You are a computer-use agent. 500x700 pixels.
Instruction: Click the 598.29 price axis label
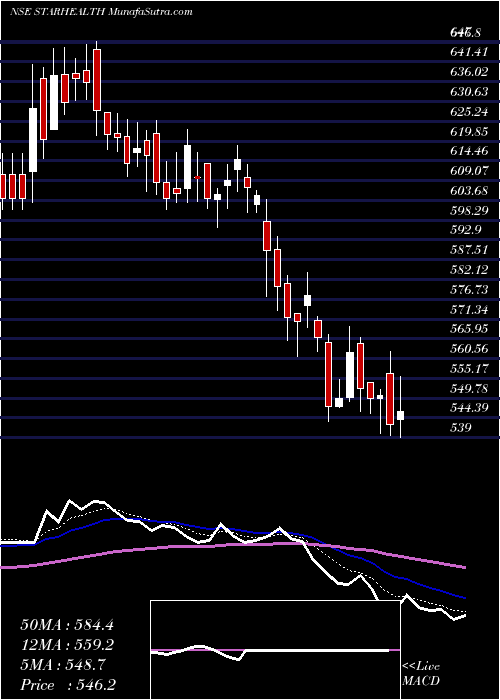[469, 210]
